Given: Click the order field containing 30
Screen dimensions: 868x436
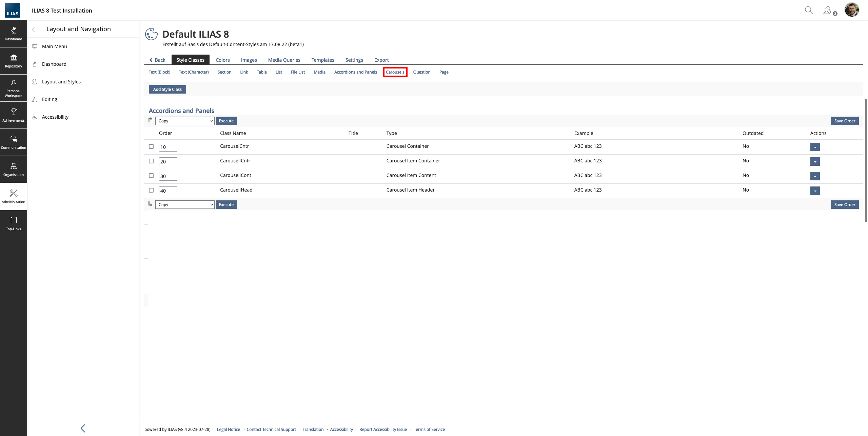Looking at the screenshot, I should pos(168,176).
